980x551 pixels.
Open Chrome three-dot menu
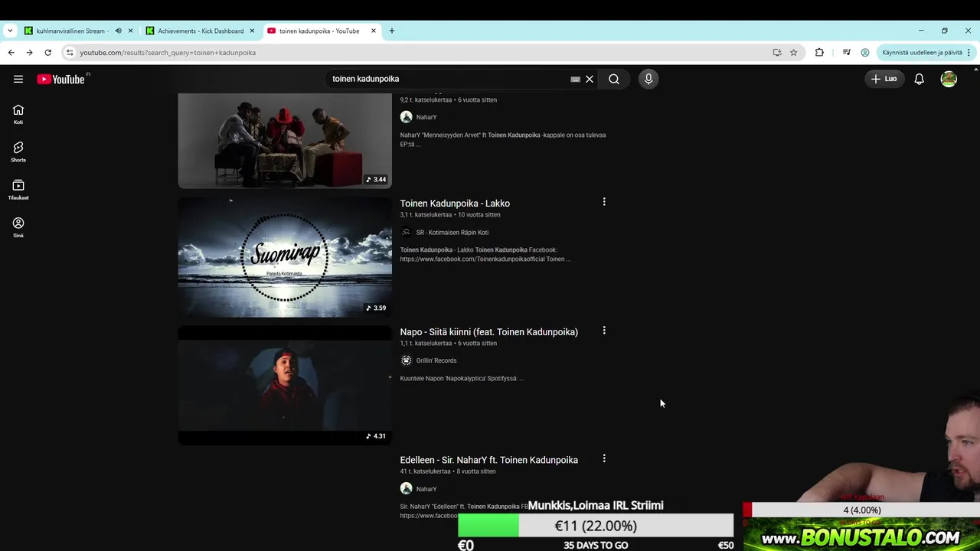969,53
